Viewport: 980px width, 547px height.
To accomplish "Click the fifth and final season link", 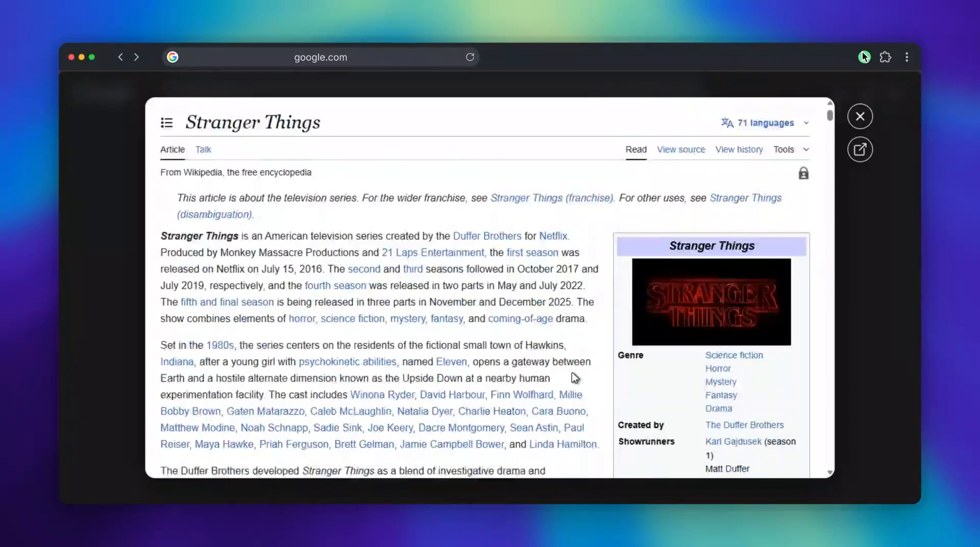I will click(227, 302).
